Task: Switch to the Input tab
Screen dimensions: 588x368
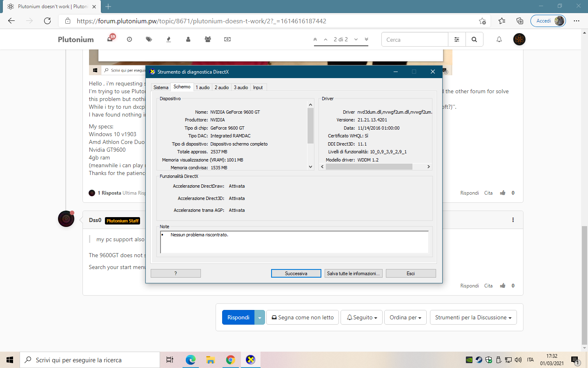Action: point(258,88)
